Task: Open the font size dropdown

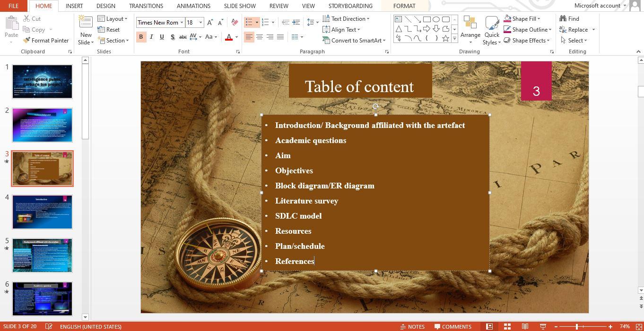Action: 200,22
